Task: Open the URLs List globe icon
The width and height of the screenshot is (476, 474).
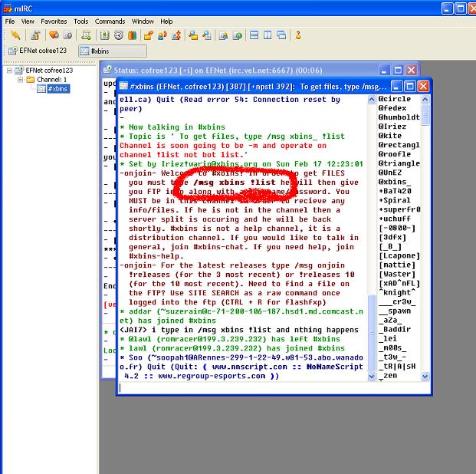Action: pos(238,35)
